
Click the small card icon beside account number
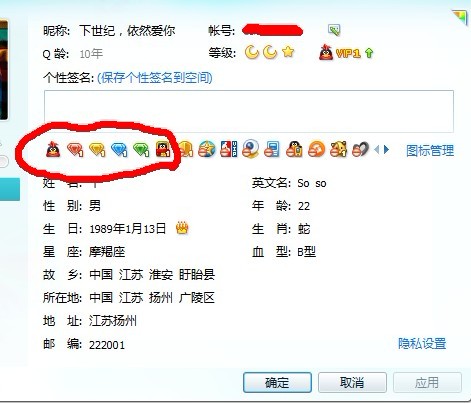(x=334, y=30)
